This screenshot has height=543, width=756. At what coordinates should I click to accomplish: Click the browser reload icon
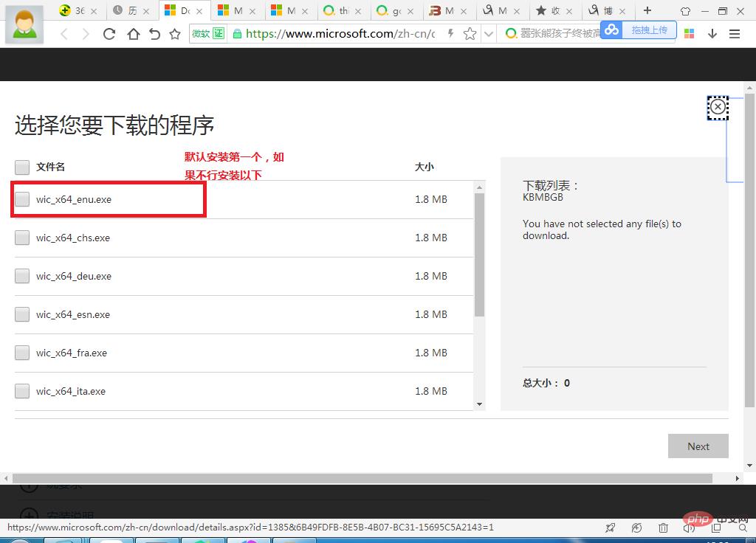pyautogui.click(x=109, y=34)
